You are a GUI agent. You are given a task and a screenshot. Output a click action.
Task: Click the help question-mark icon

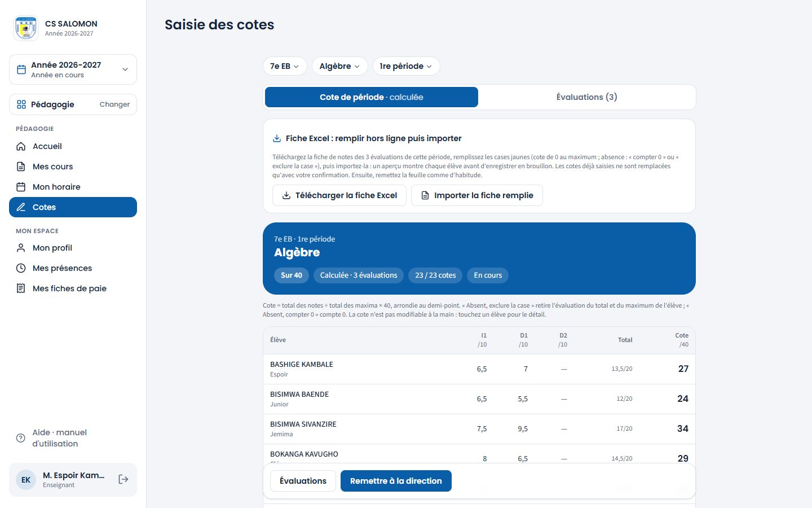21,438
